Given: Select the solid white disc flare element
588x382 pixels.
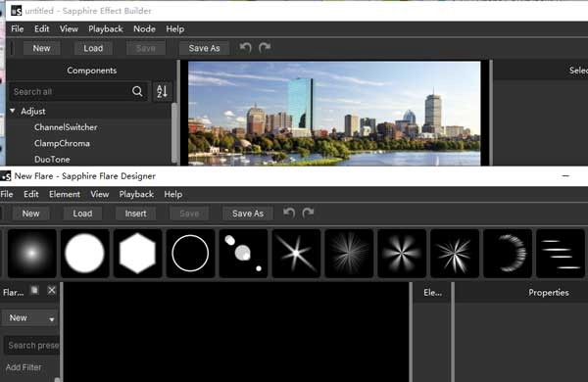Looking at the screenshot, I should click(x=84, y=254).
